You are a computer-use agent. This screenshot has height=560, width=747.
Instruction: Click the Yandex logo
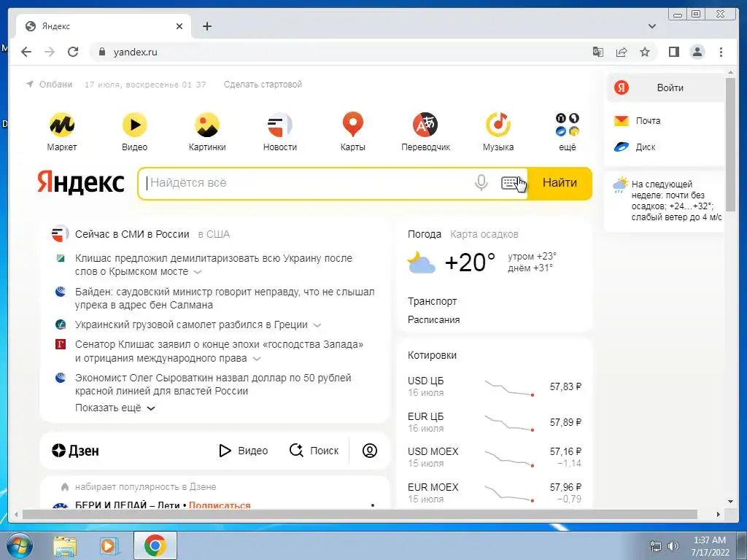pos(81,182)
